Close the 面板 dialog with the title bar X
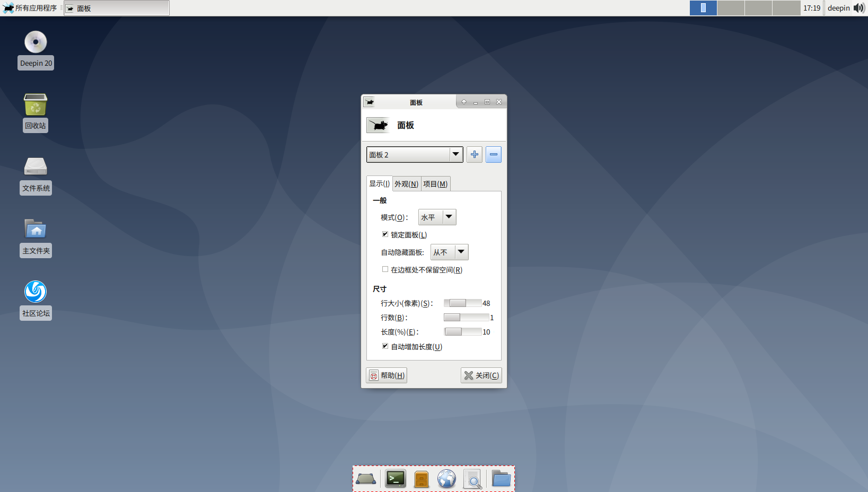 tap(499, 102)
